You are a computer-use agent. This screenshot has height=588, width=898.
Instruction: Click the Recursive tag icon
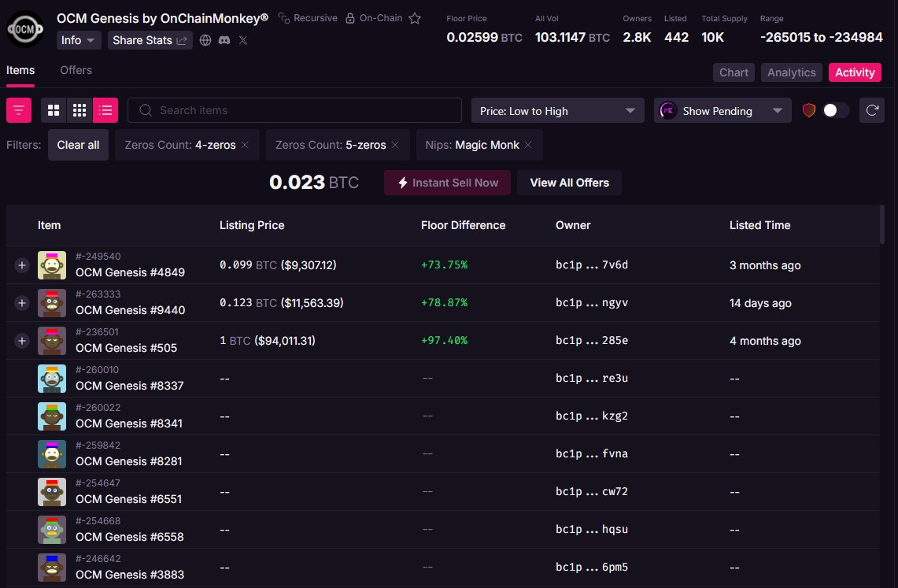(284, 18)
